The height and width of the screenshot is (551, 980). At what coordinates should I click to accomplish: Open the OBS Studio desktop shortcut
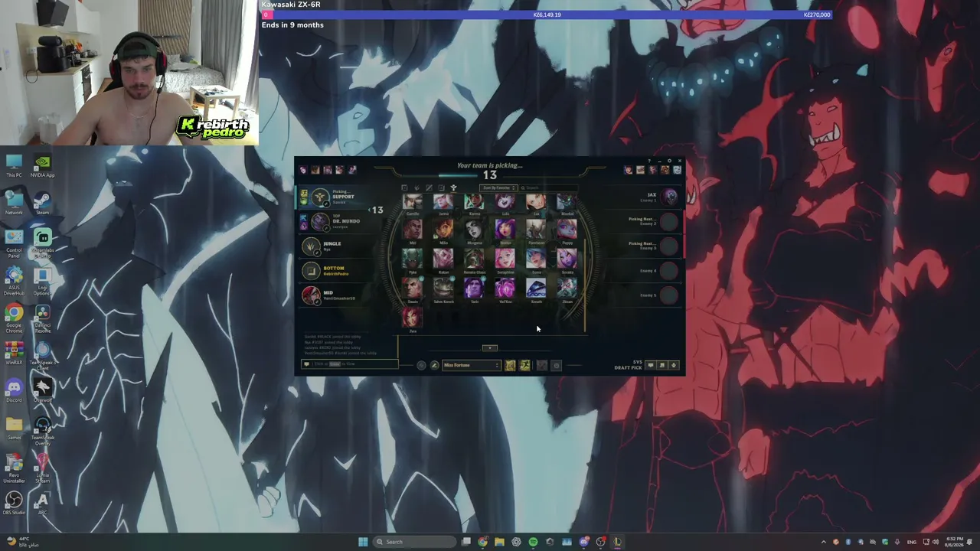14,503
